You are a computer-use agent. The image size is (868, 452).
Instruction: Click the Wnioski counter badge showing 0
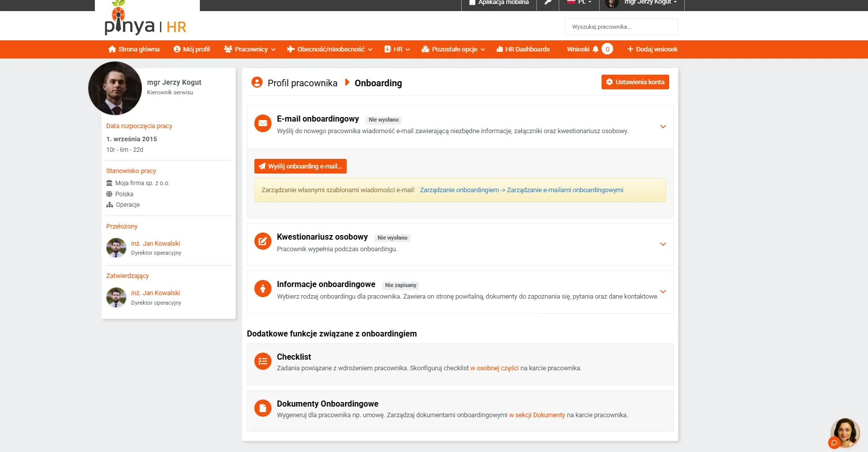pyautogui.click(x=607, y=49)
